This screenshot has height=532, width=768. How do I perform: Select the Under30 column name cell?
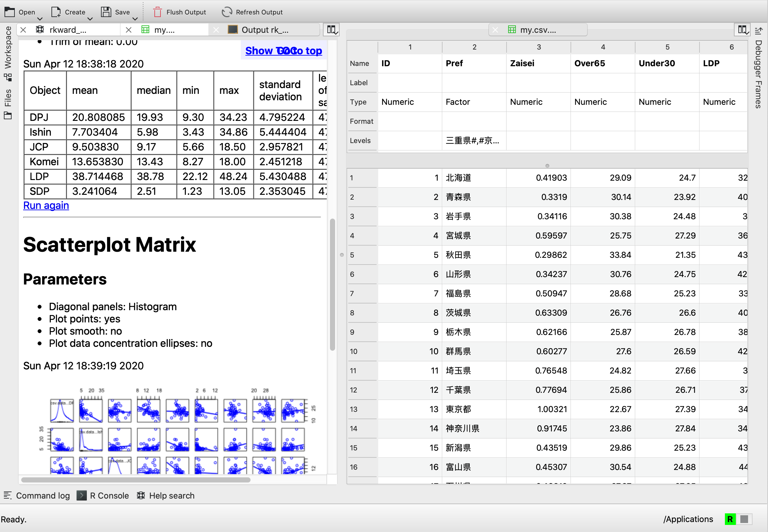click(667, 63)
